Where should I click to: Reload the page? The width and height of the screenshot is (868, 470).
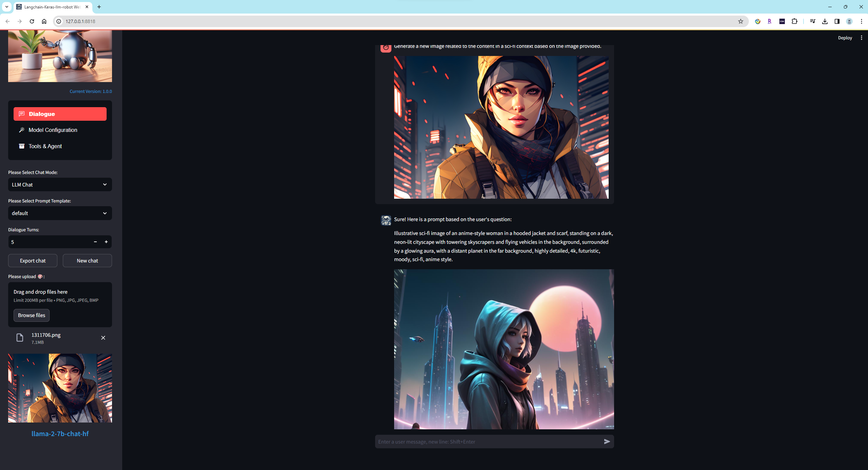point(32,21)
